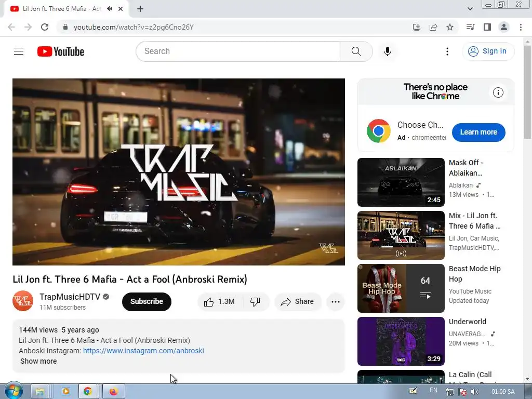Go back with browser back arrow

[11, 27]
